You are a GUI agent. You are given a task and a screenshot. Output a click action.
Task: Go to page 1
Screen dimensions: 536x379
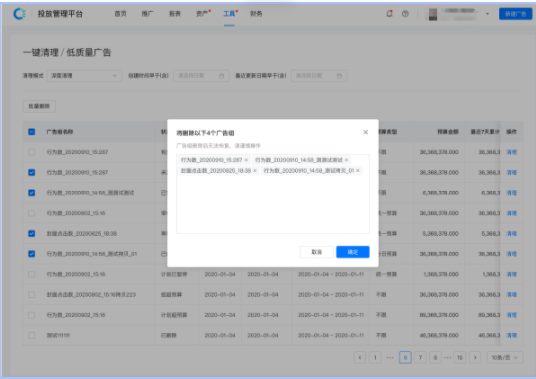coord(375,357)
